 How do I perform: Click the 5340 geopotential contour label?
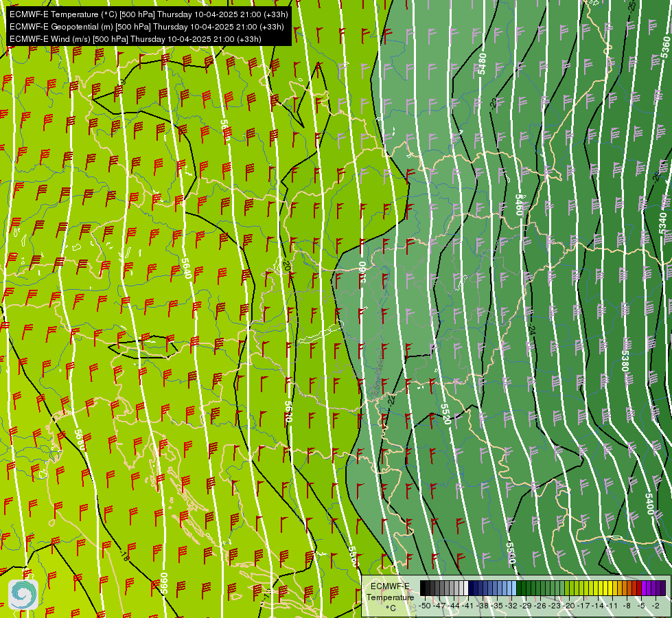(x=662, y=223)
